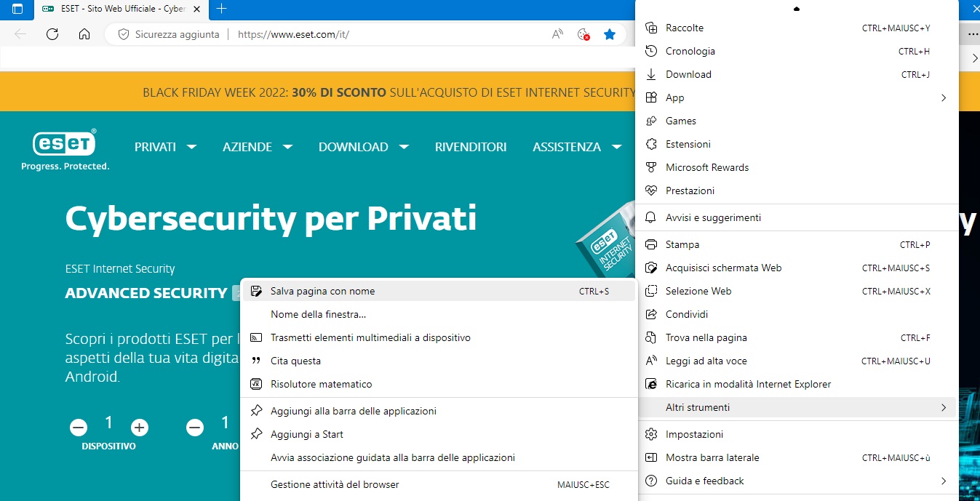Click the Download arrow icon
The height and width of the screenshot is (501, 980).
(x=652, y=74)
